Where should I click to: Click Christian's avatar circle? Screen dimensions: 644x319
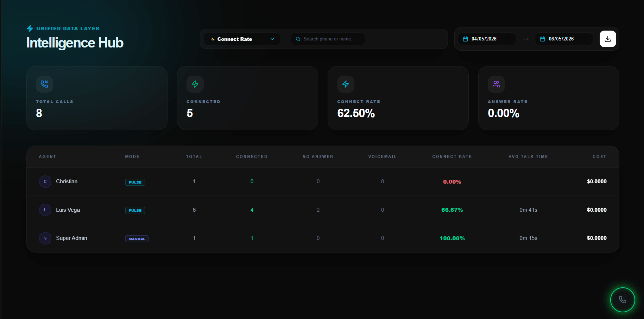pos(45,181)
